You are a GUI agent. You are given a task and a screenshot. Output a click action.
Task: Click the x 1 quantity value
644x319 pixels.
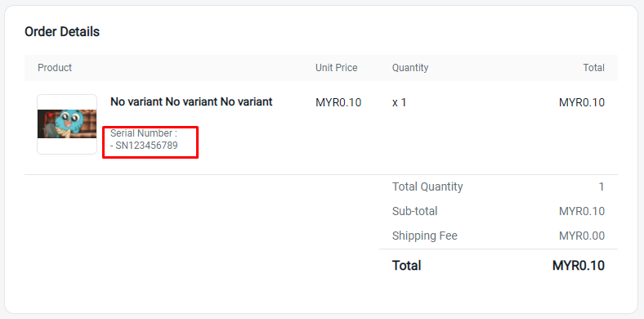click(x=399, y=103)
